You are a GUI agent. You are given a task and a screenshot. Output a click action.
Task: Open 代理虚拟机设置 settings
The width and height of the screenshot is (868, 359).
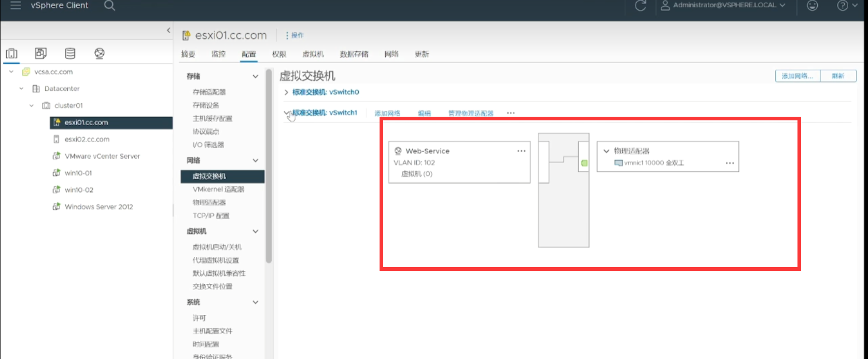pos(216,260)
